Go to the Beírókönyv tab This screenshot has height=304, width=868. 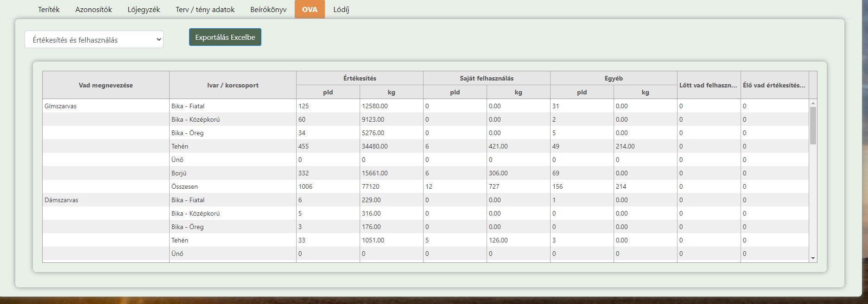click(x=268, y=9)
